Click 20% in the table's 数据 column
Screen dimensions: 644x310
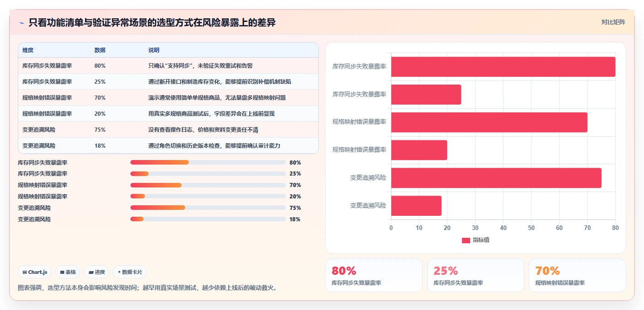point(100,114)
